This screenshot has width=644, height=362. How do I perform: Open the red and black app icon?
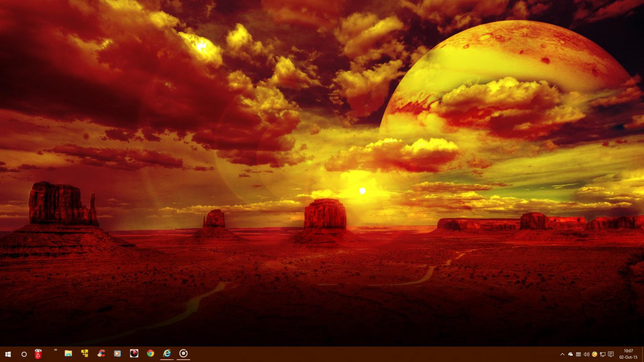pyautogui.click(x=134, y=353)
